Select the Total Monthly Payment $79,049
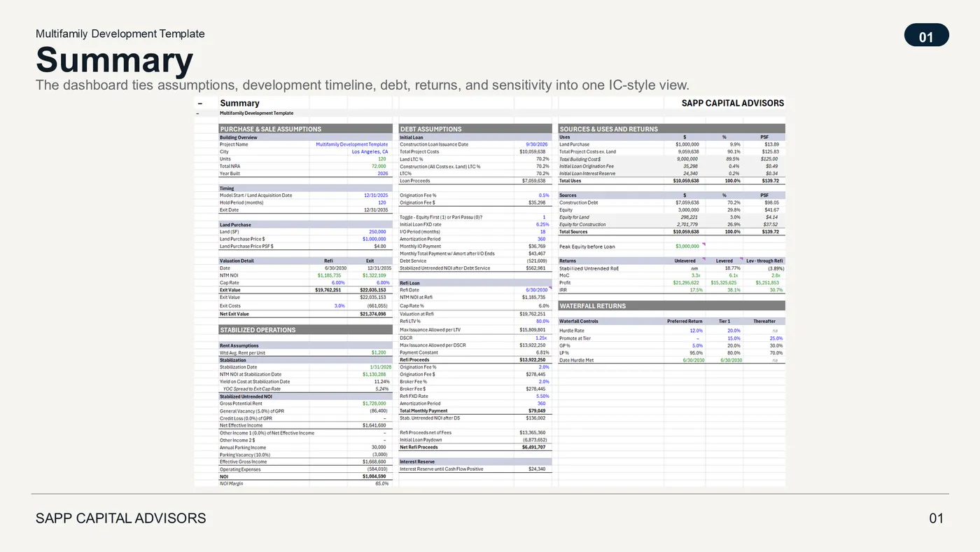Image resolution: width=980 pixels, height=552 pixels. [x=536, y=411]
